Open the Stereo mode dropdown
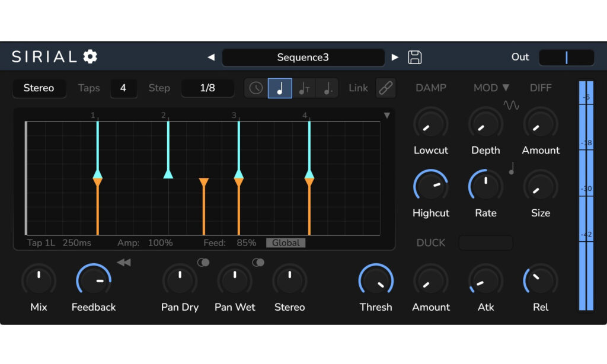Viewport: 607px width, 364px height. 39,88
